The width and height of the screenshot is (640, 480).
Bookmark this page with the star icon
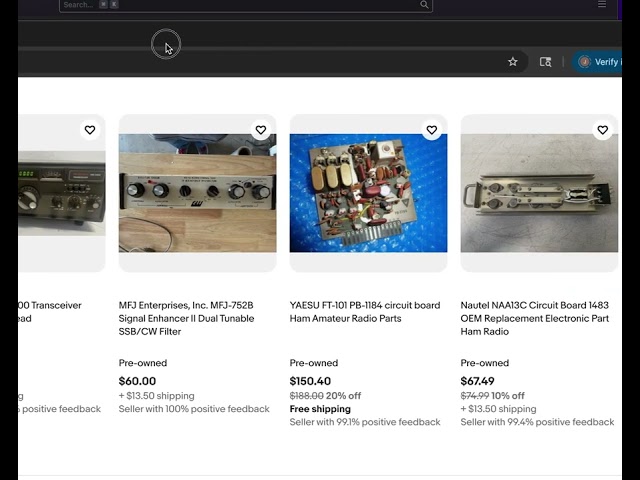tap(513, 62)
